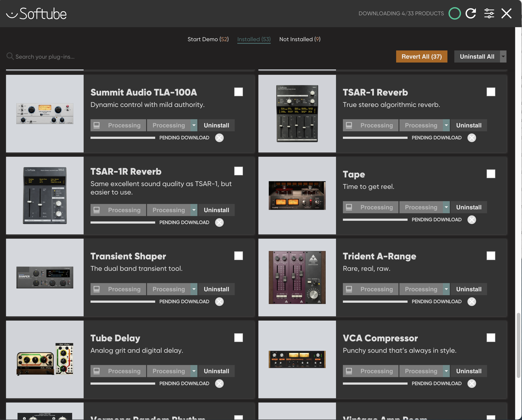The height and width of the screenshot is (420, 522).
Task: Click the download progress circle indicator
Action: click(x=455, y=13)
